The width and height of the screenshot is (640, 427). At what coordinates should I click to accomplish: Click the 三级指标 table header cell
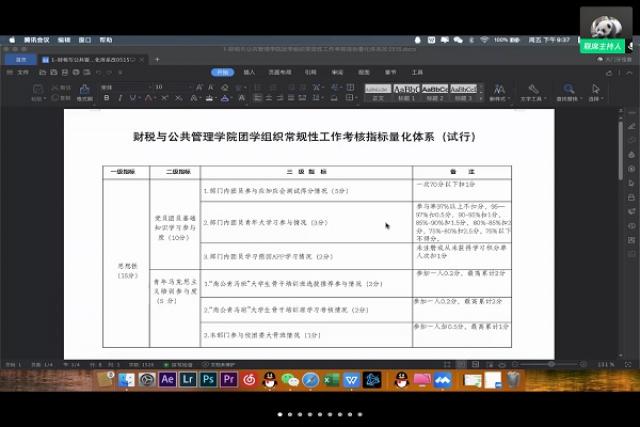pos(307,172)
